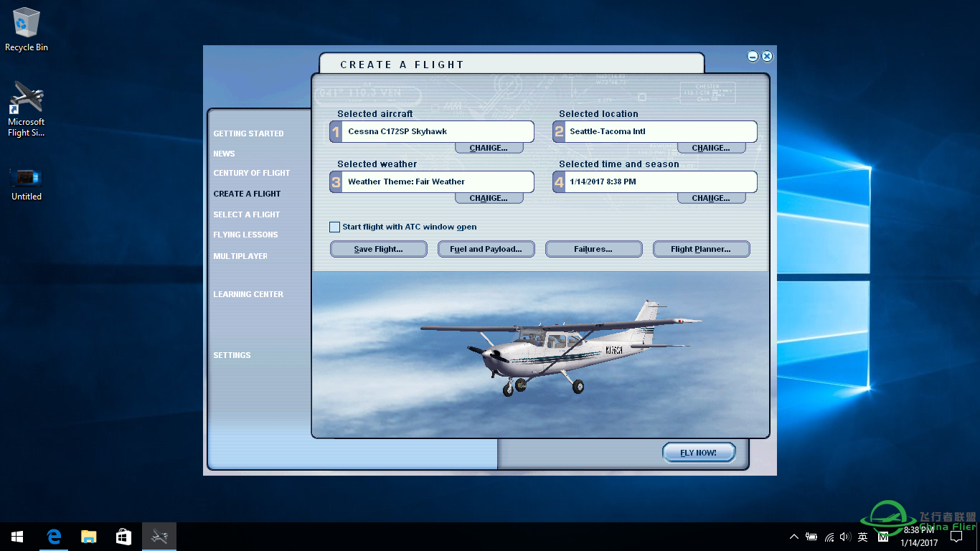
Task: Select Create a Flight in sidebar
Action: 247,194
